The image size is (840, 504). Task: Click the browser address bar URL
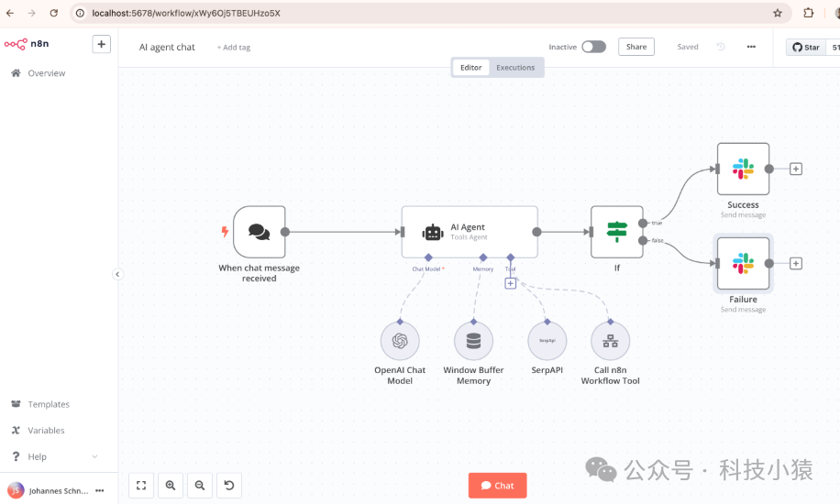186,13
